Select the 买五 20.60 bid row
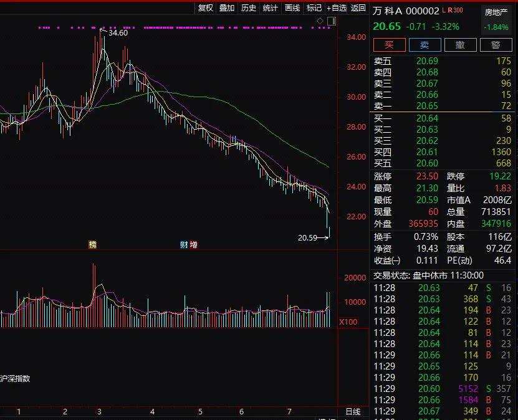The height and width of the screenshot is (420, 518). (x=443, y=163)
